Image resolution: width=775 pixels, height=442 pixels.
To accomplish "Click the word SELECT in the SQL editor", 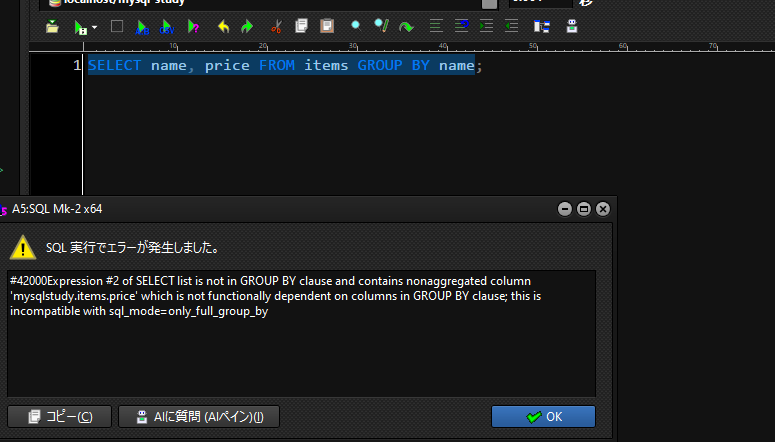I will tap(115, 65).
